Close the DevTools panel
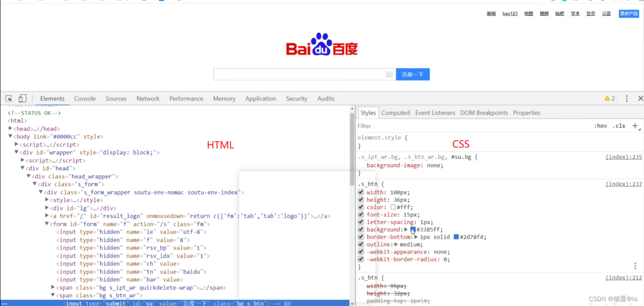This screenshot has width=644, height=306. click(x=640, y=99)
